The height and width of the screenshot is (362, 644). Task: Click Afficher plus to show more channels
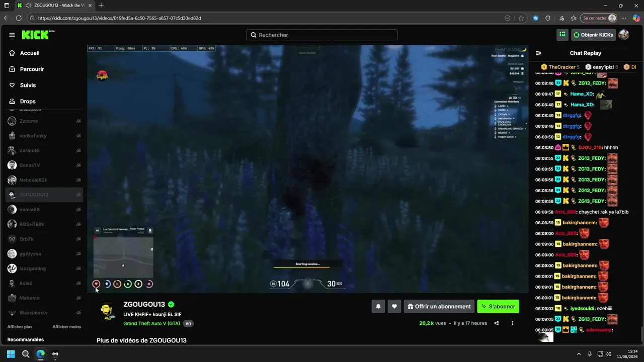[20, 327]
